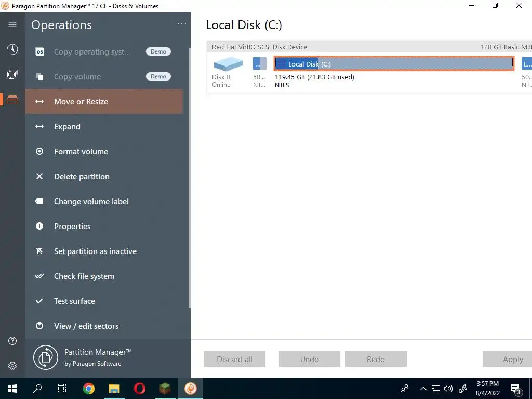Click the Format volume circle icon
The height and width of the screenshot is (399, 532).
click(x=39, y=151)
